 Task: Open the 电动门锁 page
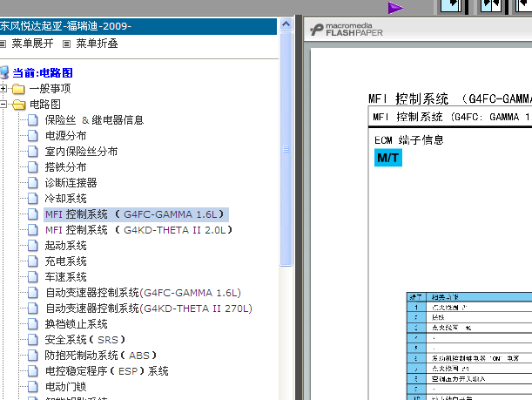pyautogui.click(x=65, y=386)
